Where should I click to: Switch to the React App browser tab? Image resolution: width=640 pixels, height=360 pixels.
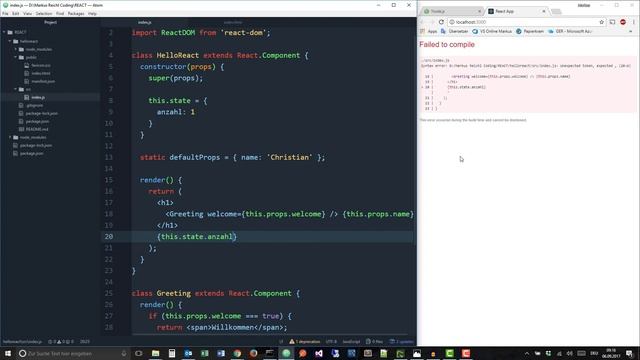pos(516,11)
